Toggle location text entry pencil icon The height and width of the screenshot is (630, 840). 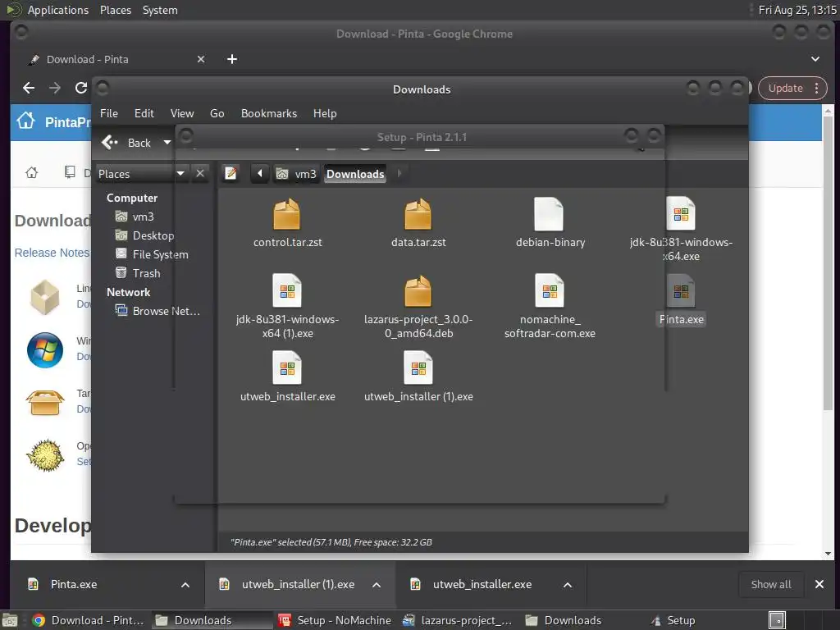coord(231,174)
